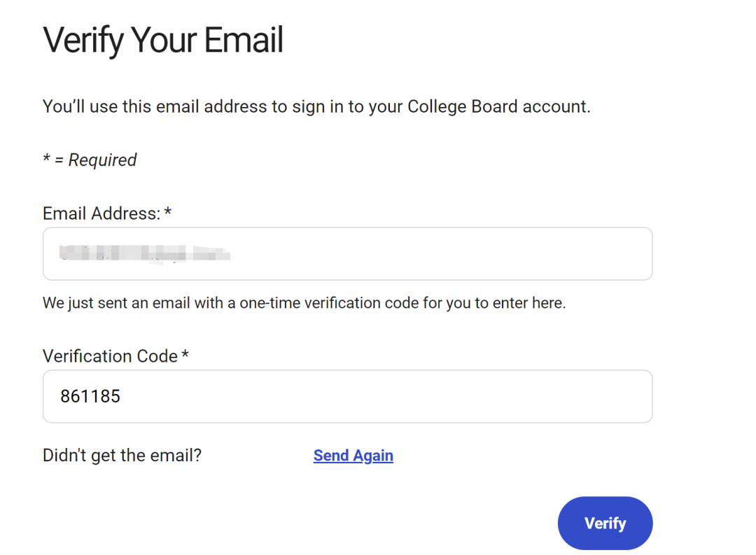Click the entered code 861185

coord(90,396)
